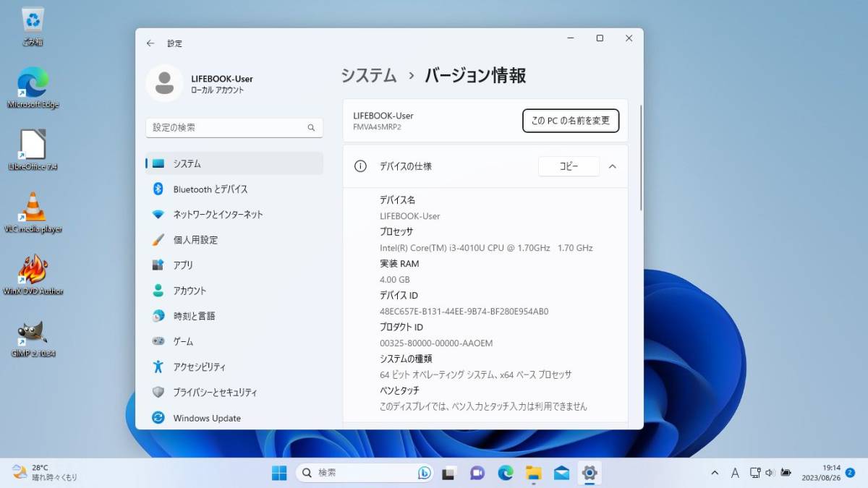This screenshot has width=868, height=488.
Task: Open the network icon in system tray
Action: point(754,473)
